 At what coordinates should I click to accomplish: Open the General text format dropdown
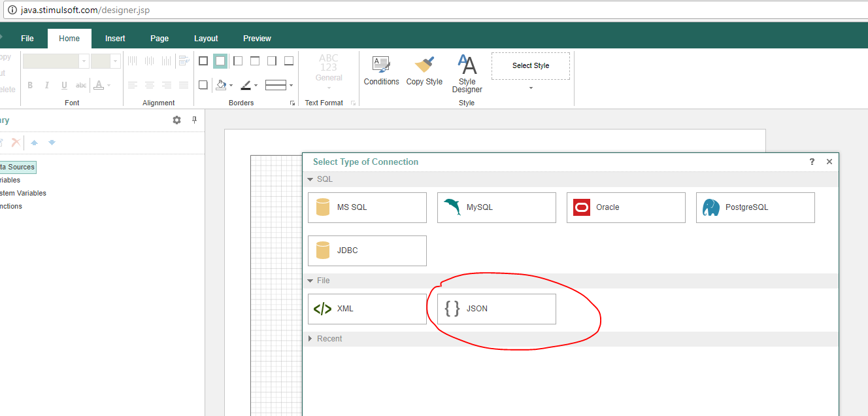tap(329, 72)
